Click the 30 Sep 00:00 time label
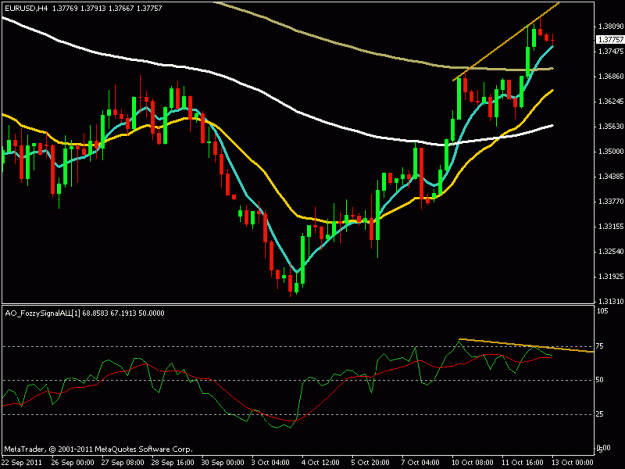Screen dimensions: 625x469 222,462
